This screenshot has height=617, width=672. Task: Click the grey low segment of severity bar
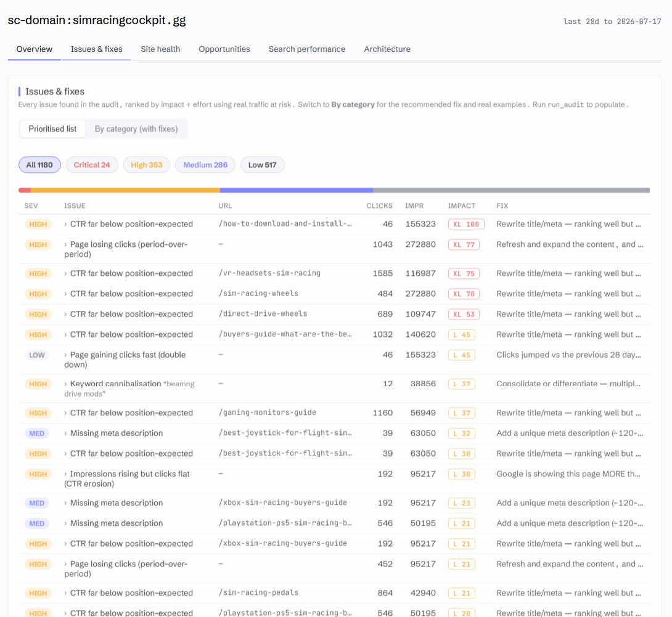pyautogui.click(x=511, y=190)
